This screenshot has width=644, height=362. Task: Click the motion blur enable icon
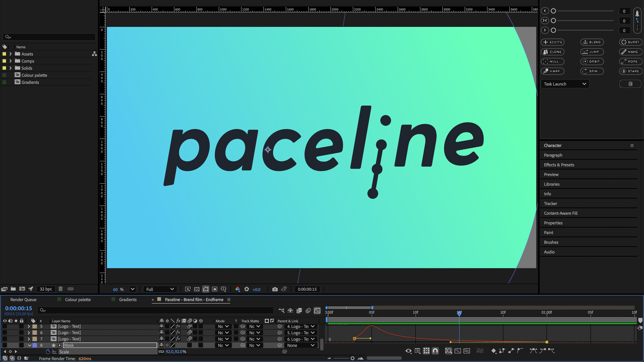[308, 311]
